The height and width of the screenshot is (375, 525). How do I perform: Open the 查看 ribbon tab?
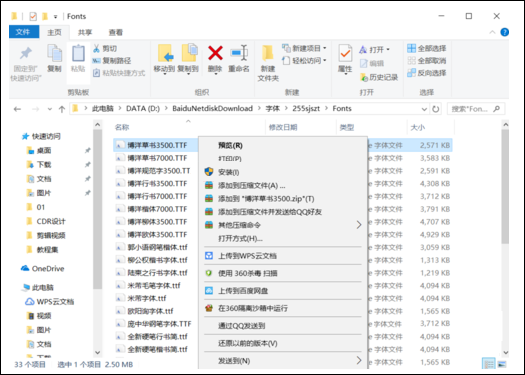(116, 32)
